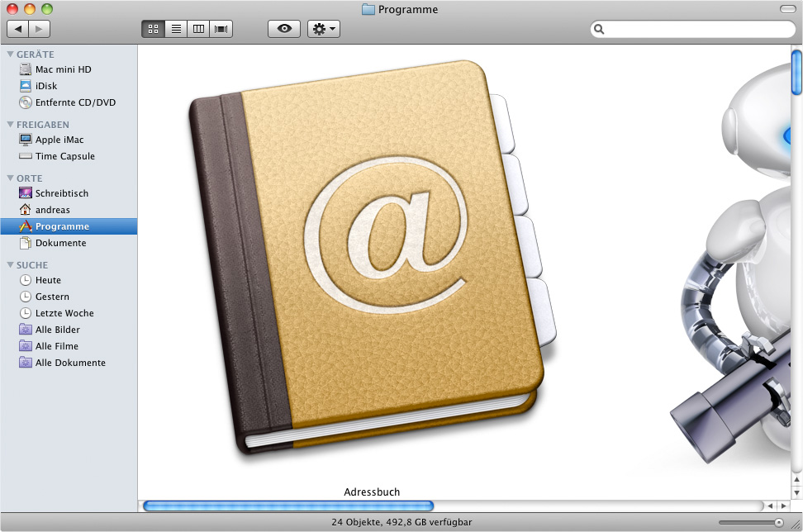Click the Dokumente label

click(x=60, y=243)
